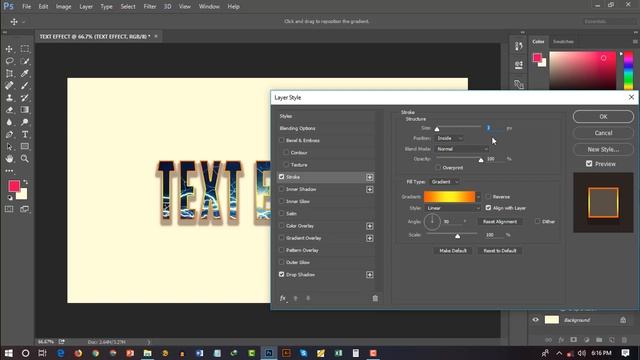640x360 pixels.
Task: Add another Color Overlay with plus icon
Action: 369,226
